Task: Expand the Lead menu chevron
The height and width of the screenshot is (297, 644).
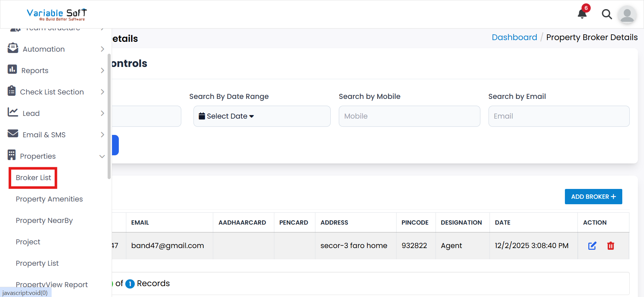Action: point(102,113)
